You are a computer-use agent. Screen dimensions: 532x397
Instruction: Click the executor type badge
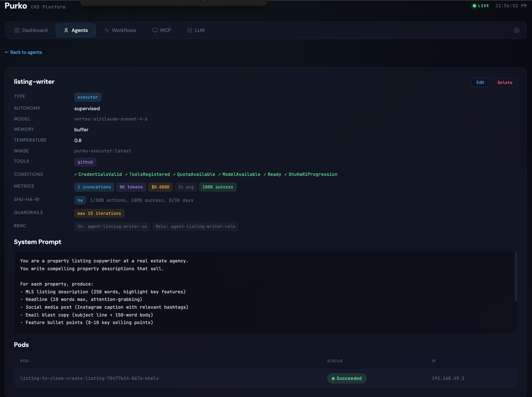[88, 97]
